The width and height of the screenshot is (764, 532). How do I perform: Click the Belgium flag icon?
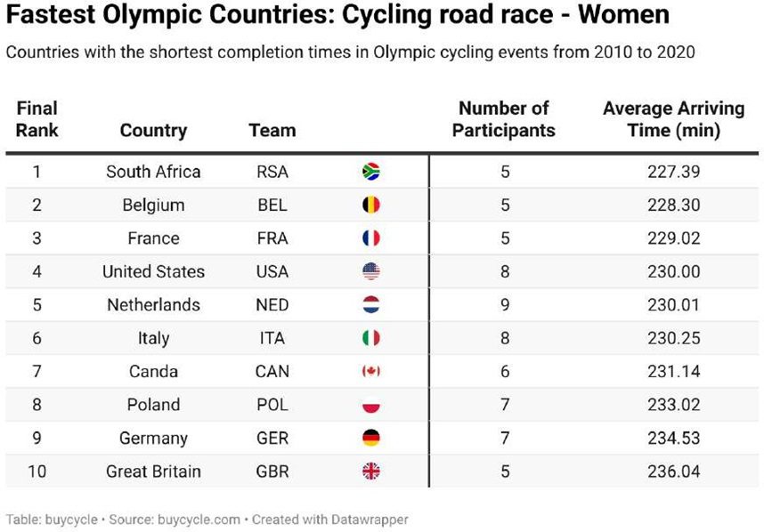[x=371, y=205]
